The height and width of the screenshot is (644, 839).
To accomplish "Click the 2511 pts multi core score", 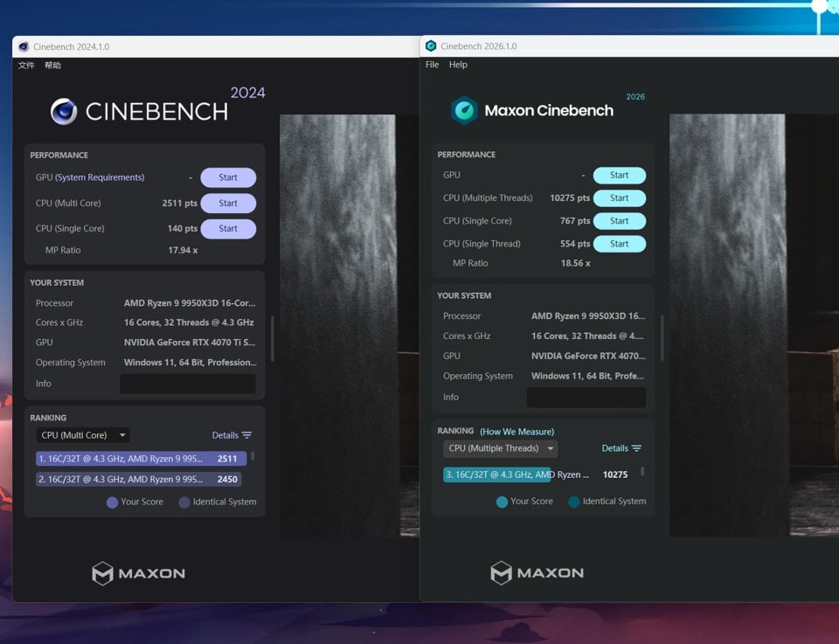I will point(180,204).
